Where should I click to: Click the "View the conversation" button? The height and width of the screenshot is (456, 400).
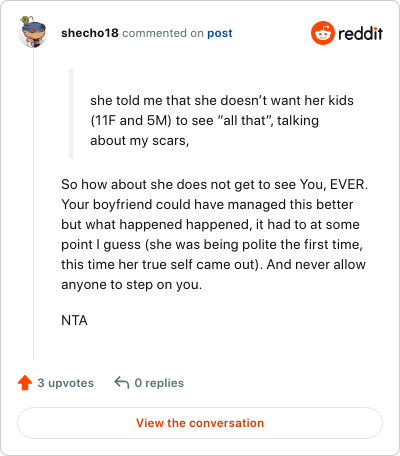click(200, 423)
